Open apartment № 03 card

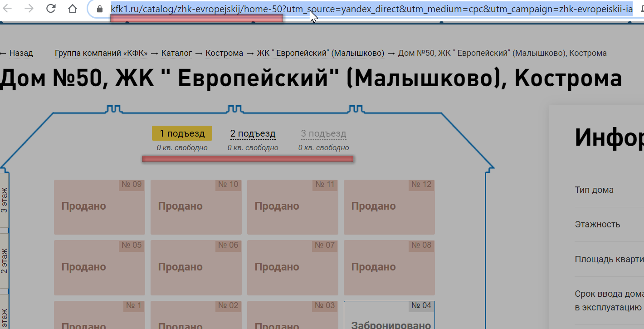pyautogui.click(x=293, y=315)
